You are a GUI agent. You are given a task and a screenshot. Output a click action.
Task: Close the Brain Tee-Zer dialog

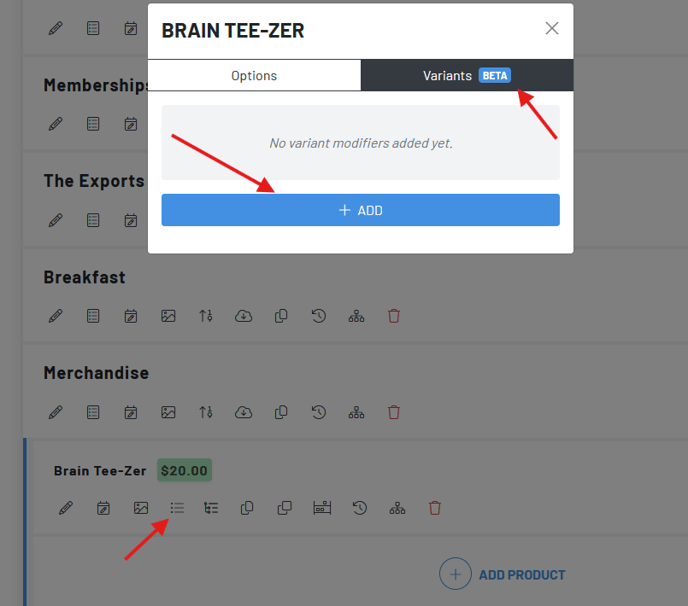[x=552, y=29]
